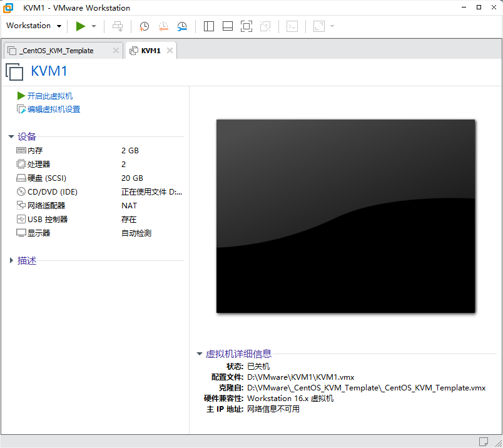The height and width of the screenshot is (448, 503).
Task: Maximize the VMware Workstation window
Action: (479, 8)
